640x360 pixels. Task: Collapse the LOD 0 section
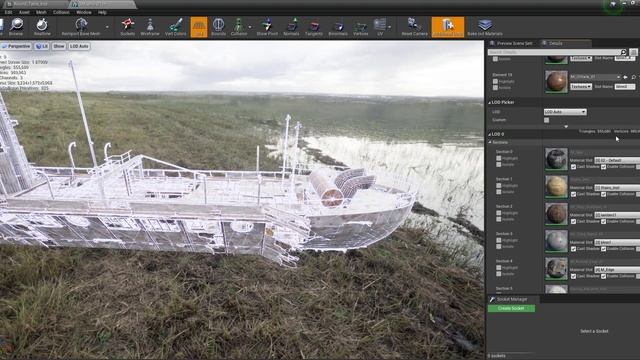(x=490, y=134)
